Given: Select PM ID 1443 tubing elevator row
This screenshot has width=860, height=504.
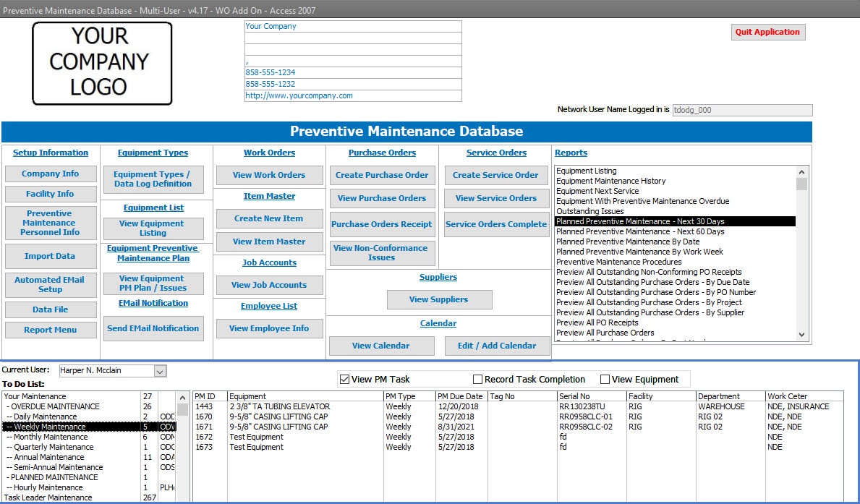Looking at the screenshot, I should (518, 406).
